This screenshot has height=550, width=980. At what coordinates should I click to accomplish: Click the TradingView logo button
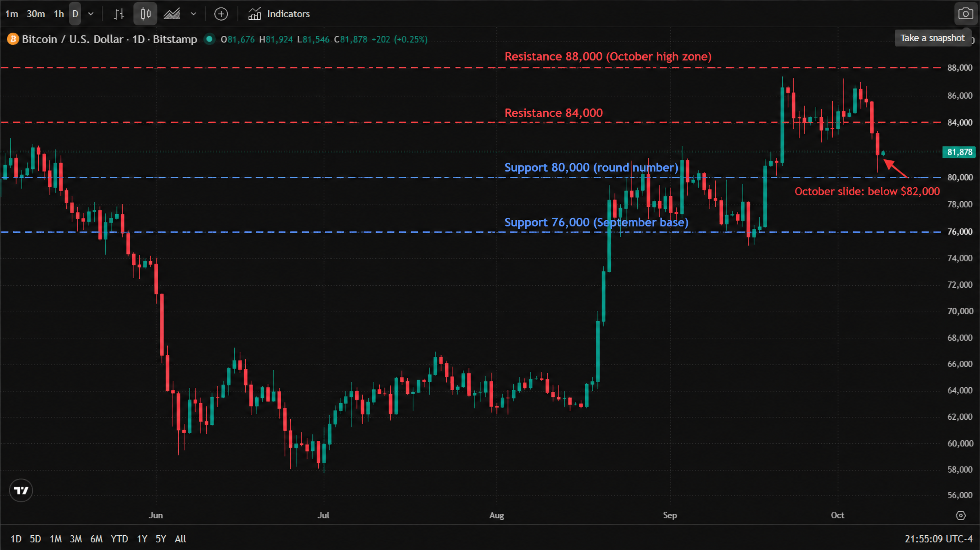pyautogui.click(x=21, y=490)
